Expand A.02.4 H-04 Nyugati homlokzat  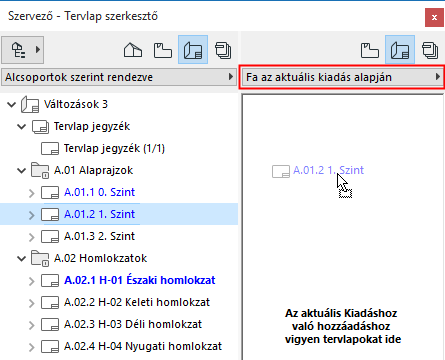pyautogui.click(x=32, y=347)
